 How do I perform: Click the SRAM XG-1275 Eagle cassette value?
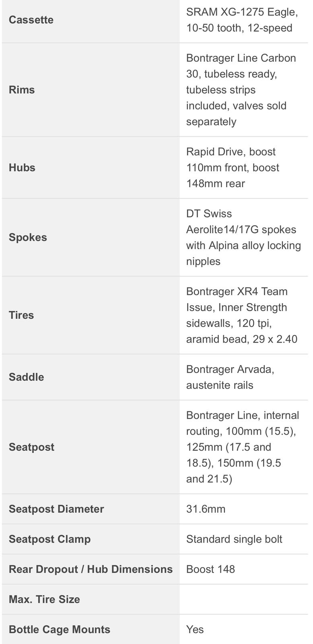242,20
